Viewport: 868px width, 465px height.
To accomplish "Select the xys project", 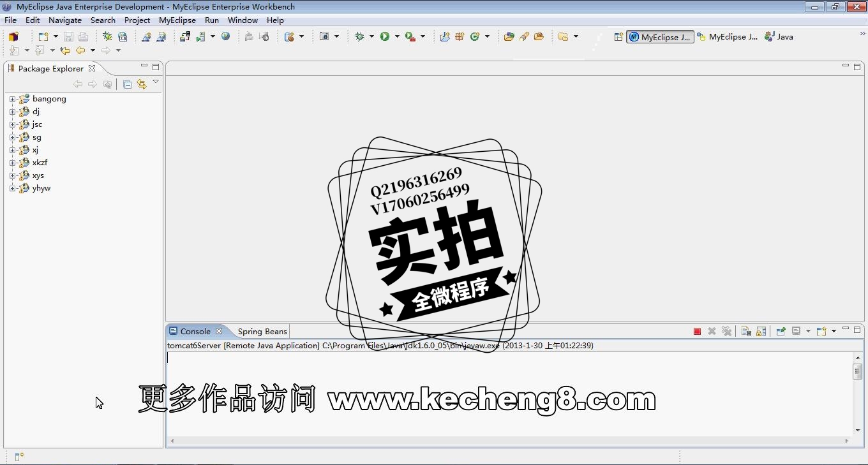I will click(38, 175).
